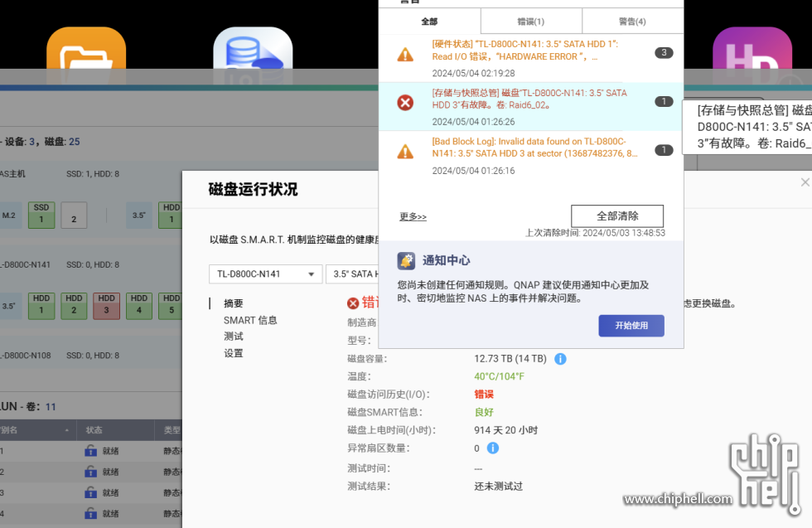812x528 pixels.
Task: Open the 摘要 section in disk health
Action: pos(234,303)
